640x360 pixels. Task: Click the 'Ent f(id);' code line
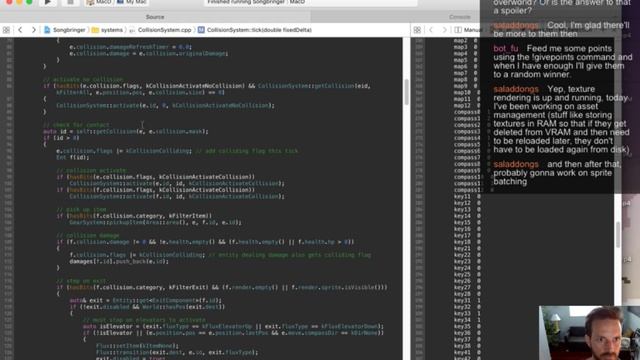(x=73, y=157)
